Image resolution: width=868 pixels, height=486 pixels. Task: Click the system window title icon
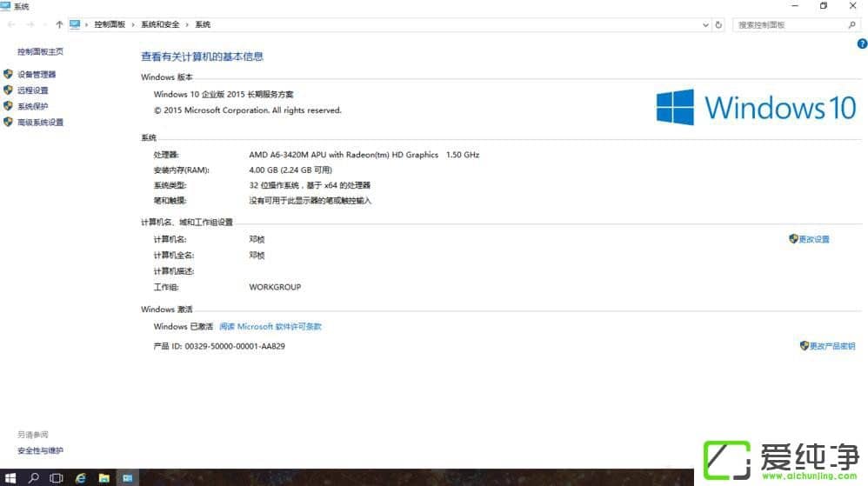(5, 5)
